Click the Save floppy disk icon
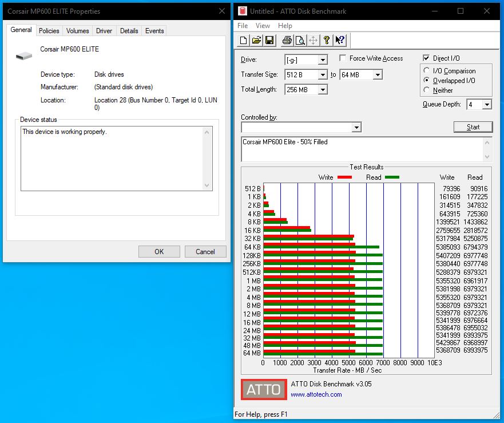504x423 pixels. [269, 40]
